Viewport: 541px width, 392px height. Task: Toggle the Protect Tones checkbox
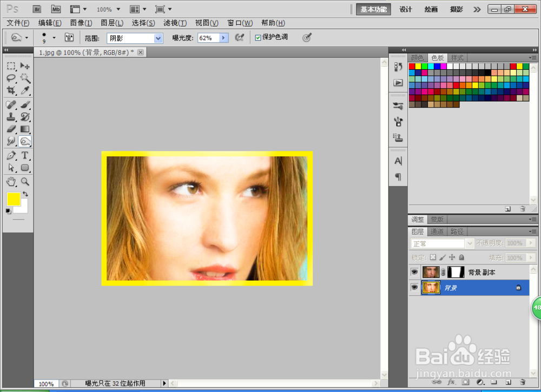(258, 38)
